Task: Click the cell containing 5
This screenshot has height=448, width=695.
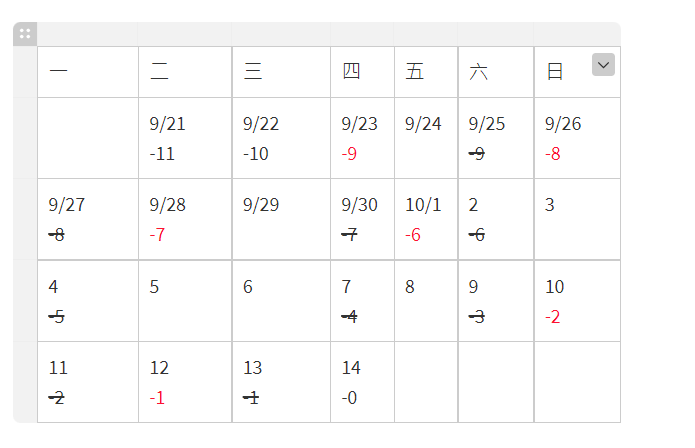Action: click(x=185, y=301)
